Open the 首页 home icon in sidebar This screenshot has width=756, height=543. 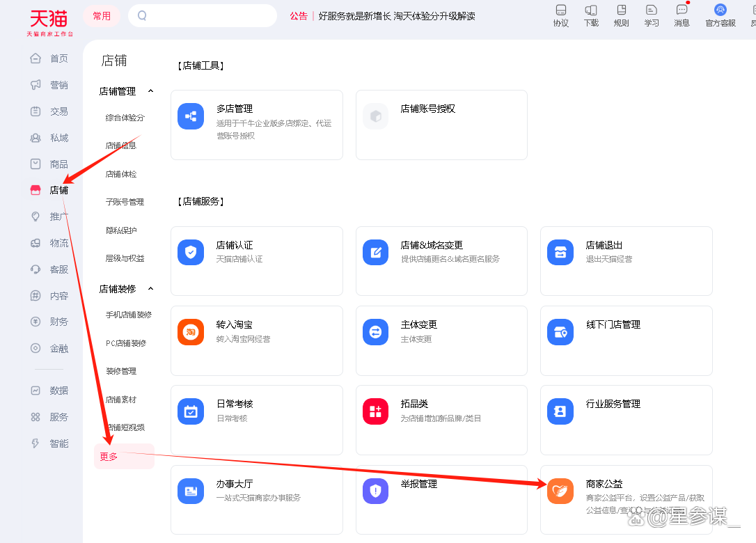[36, 58]
